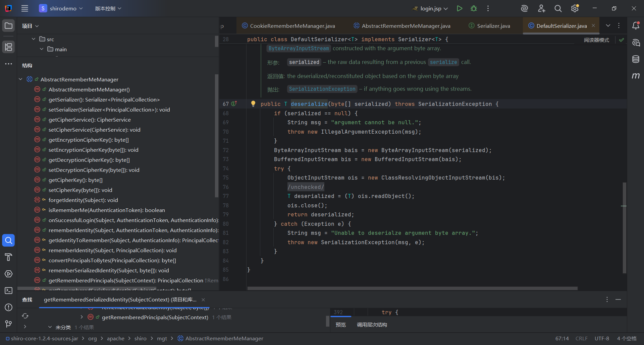The height and width of the screenshot is (345, 644).
Task: Open the Maven tool window
Action: tap(636, 76)
